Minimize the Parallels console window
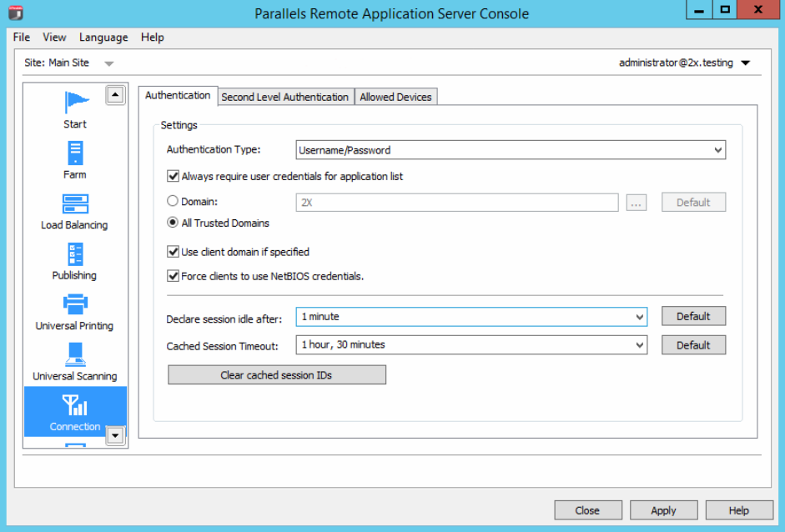 (x=699, y=10)
